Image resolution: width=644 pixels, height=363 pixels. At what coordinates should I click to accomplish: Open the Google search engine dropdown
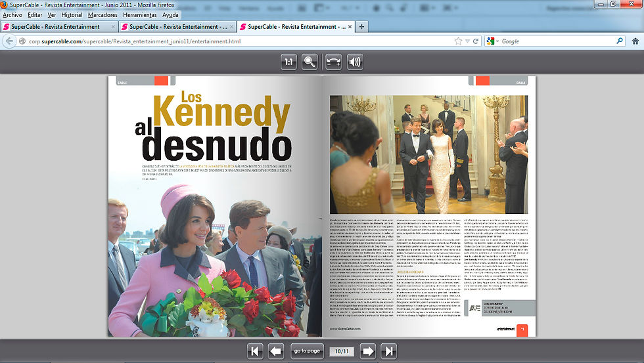(x=492, y=41)
